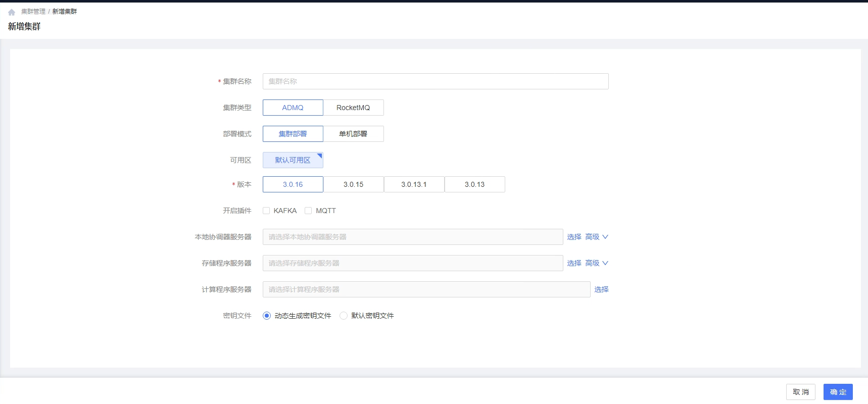The height and width of the screenshot is (404, 868).
Task: Choose 单机部署 deployment mode
Action: [x=353, y=134]
